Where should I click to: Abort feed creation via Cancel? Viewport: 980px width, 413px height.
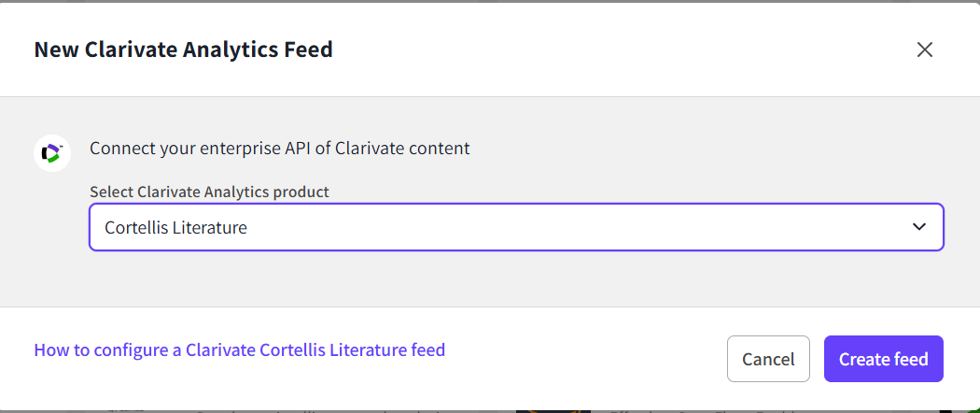(x=768, y=359)
